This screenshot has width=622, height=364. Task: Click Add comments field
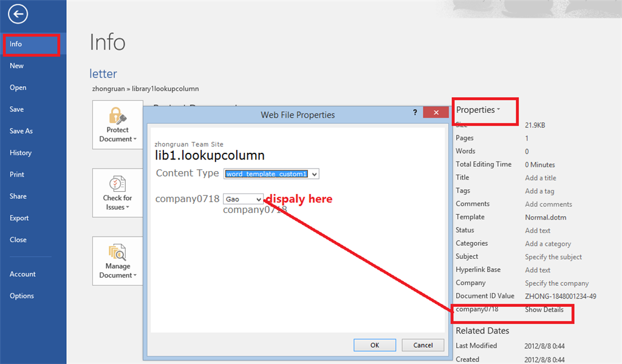[549, 204]
